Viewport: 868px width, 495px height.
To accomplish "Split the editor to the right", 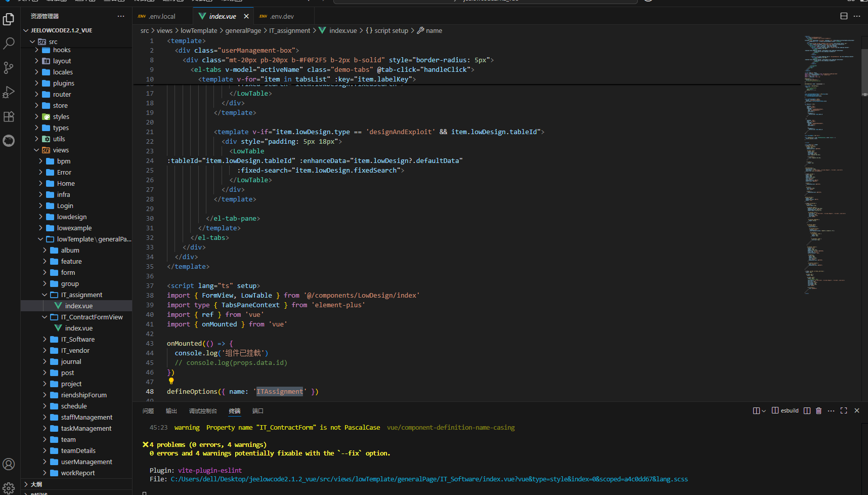I will click(844, 16).
